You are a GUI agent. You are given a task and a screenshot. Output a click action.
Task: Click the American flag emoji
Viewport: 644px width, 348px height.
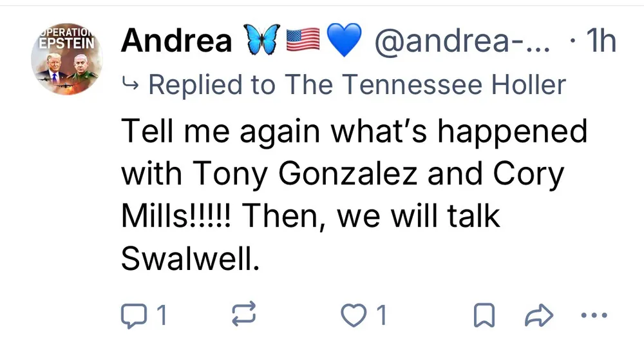(x=302, y=41)
